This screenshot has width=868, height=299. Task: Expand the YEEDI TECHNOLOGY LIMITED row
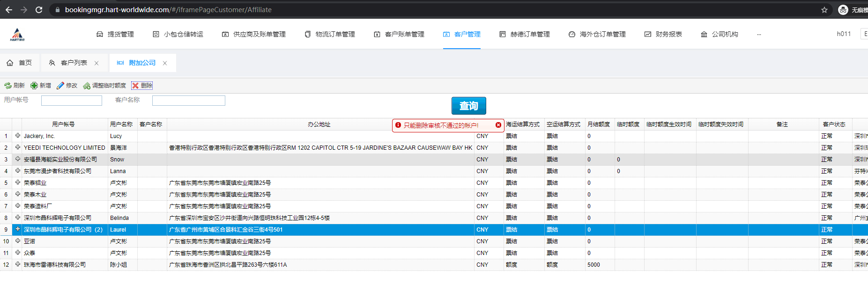(18, 147)
